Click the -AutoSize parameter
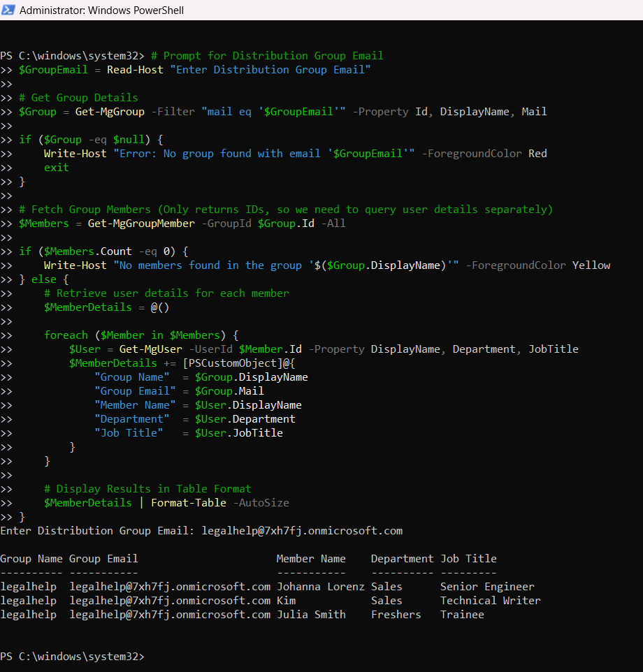Screen dimensions: 643x672 pyautogui.click(x=261, y=503)
